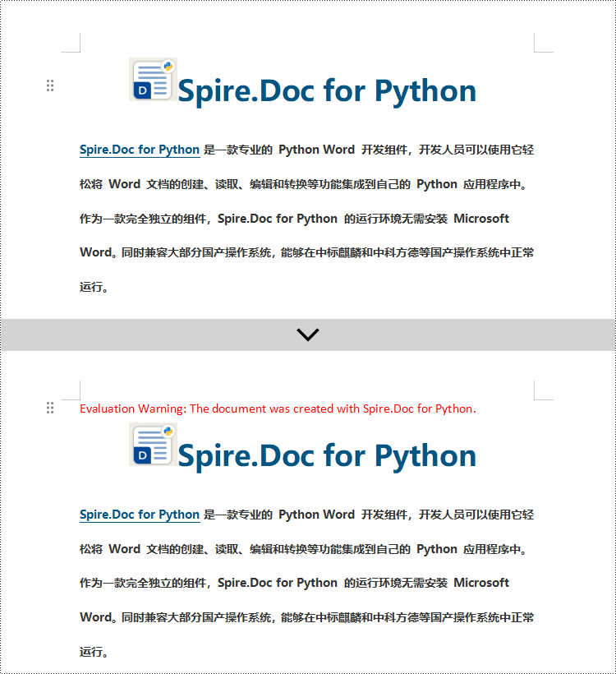The width and height of the screenshot is (616, 674).
Task: Open the Spire.Doc for Python link in bottom document
Action: tap(140, 515)
